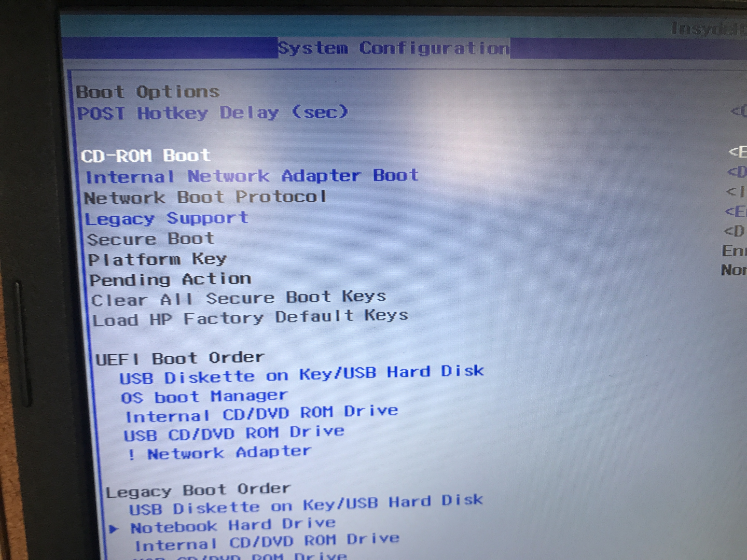Image resolution: width=747 pixels, height=560 pixels.
Task: Select Internal CD/DVD ROM Drive under UEFI Boot Order
Action: (262, 414)
